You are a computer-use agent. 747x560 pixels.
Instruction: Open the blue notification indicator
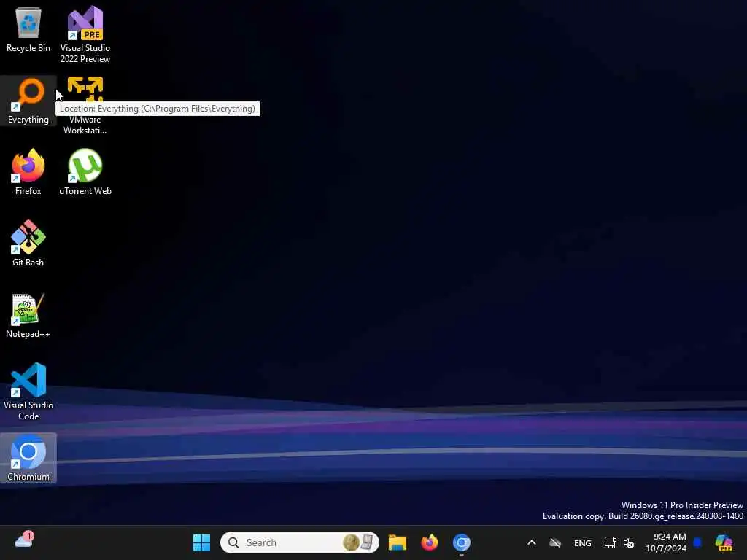tap(698, 542)
